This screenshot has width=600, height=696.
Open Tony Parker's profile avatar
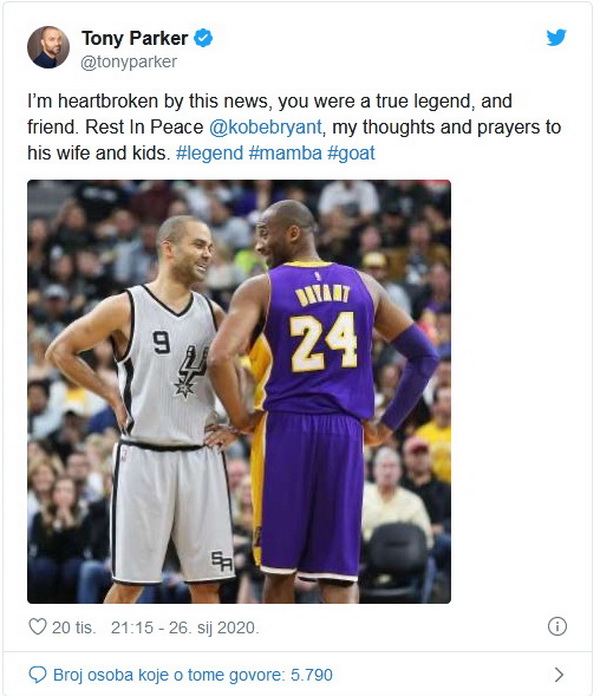48,47
